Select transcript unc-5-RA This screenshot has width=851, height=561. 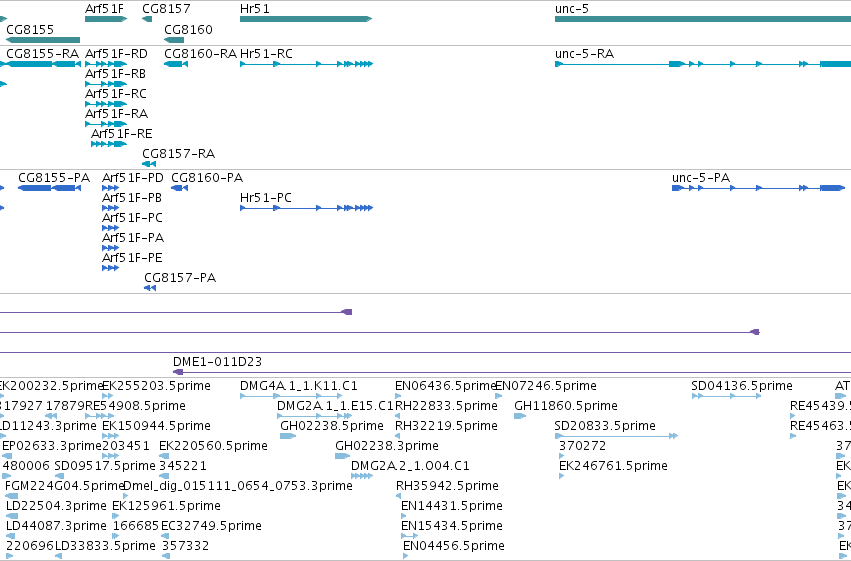pos(703,64)
